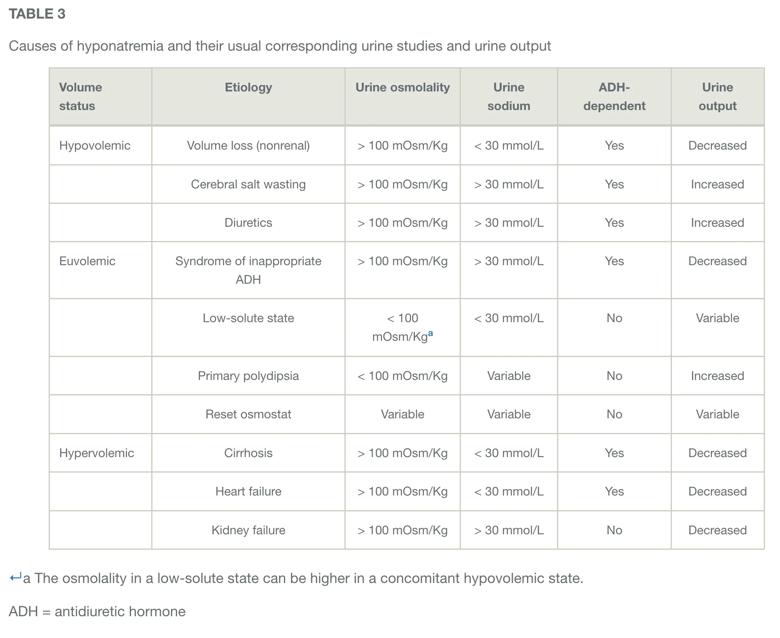Image resolution: width=780 pixels, height=638 pixels.
Task: Click the "Kidney failure" etiology cell
Action: pyautogui.click(x=248, y=530)
